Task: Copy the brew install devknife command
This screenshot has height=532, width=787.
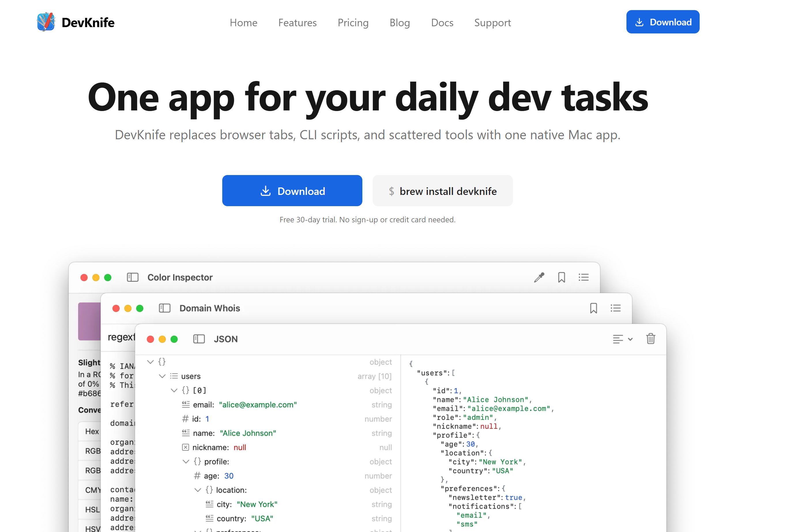Action: [442, 191]
